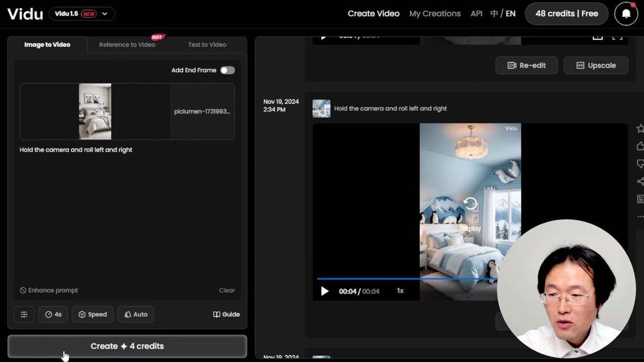Image resolution: width=644 pixels, height=362 pixels.
Task: Change the 4s duration setting
Action: (x=53, y=315)
